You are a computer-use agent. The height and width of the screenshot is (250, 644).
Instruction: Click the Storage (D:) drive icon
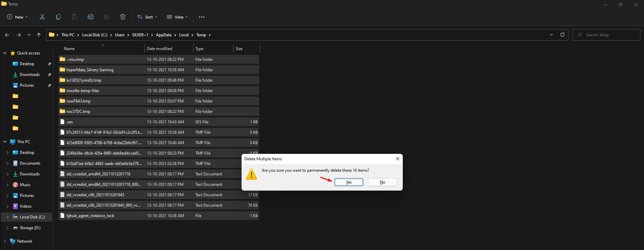pyautogui.click(x=15, y=228)
